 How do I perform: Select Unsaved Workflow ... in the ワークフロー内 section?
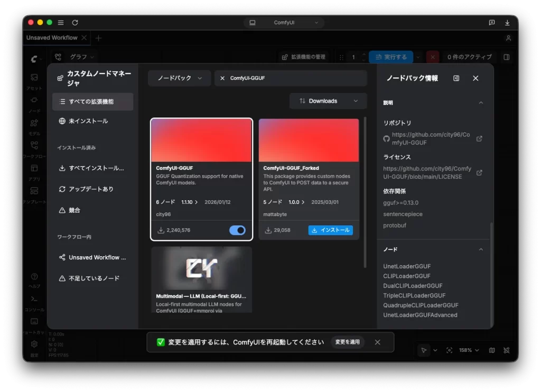point(92,257)
